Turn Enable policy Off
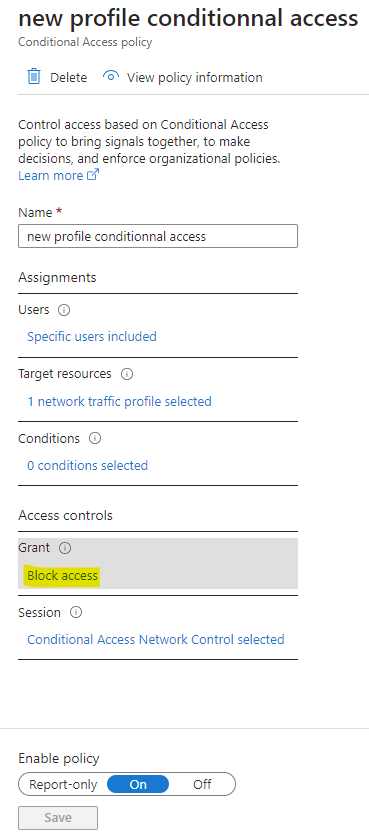Image resolution: width=369 pixels, height=833 pixels. coord(202,784)
